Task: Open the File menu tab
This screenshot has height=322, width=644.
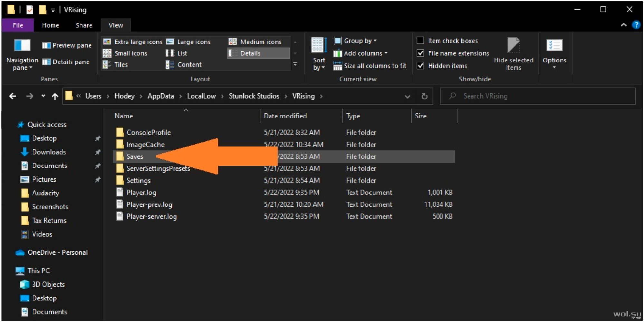Action: pyautogui.click(x=18, y=25)
